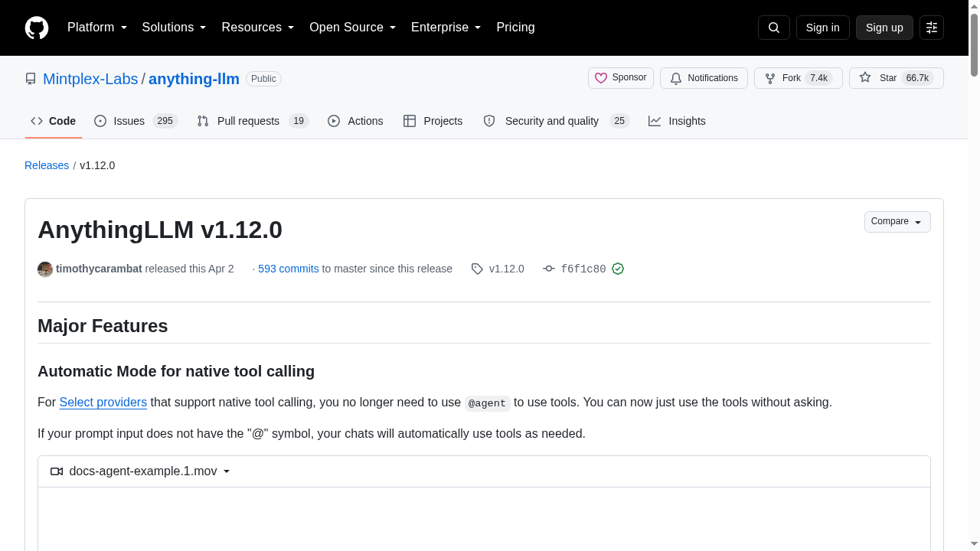Screen dimensions: 980x551
Task: Open the appearance settings icon in header
Action: pyautogui.click(x=932, y=28)
